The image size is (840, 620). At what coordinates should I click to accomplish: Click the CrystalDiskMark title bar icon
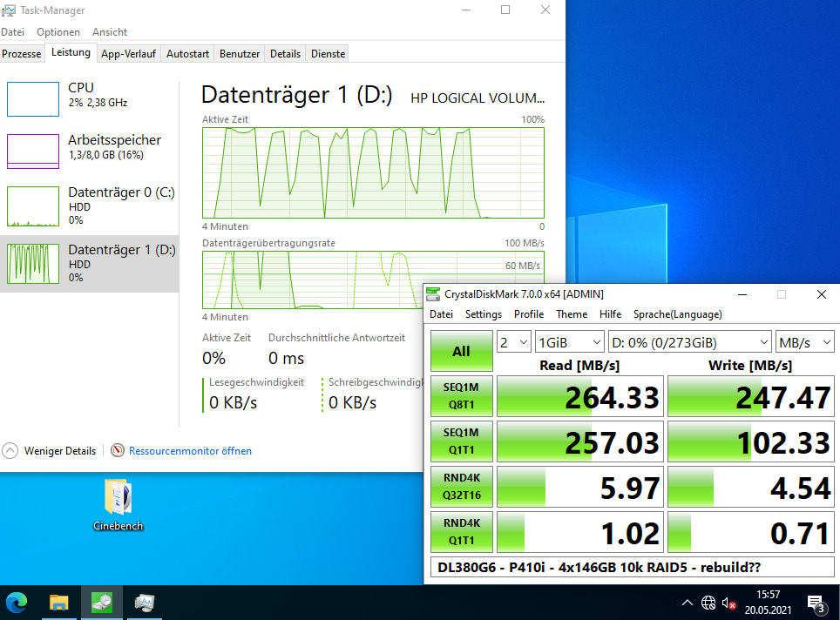pyautogui.click(x=433, y=294)
